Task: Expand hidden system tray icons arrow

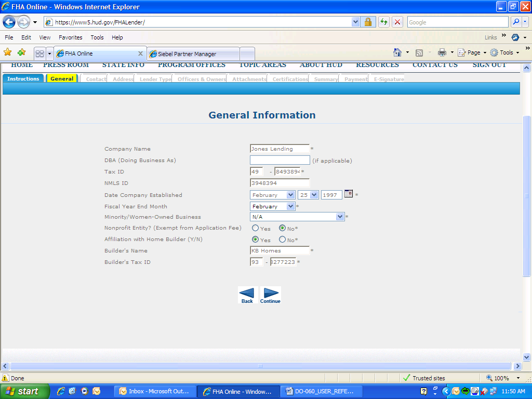Action: tap(446, 392)
